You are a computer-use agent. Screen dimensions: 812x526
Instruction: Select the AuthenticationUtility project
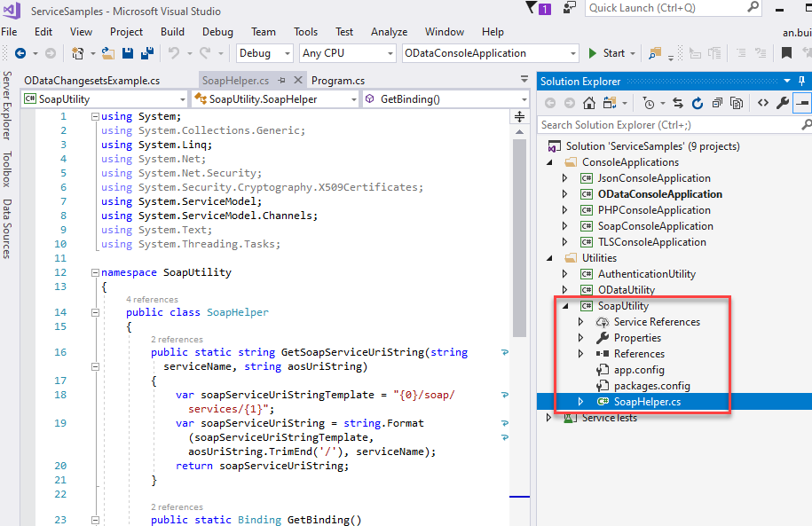coord(647,274)
